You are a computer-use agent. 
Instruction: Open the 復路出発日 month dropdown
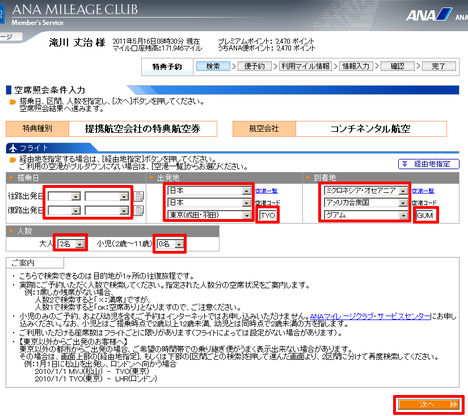(64, 211)
